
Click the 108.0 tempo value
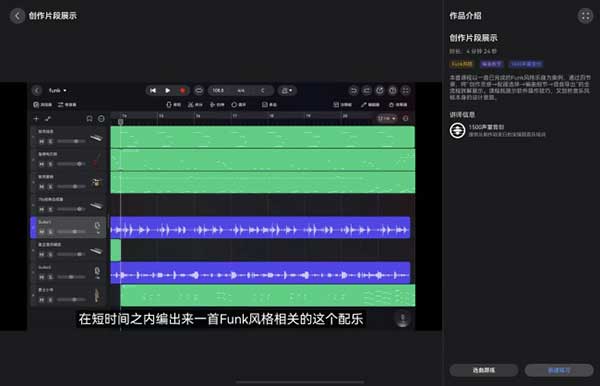218,90
